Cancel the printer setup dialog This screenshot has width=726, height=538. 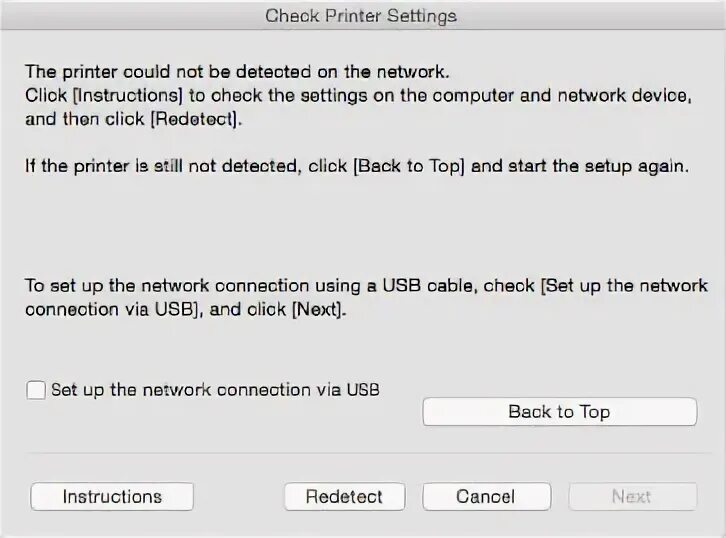tap(486, 497)
